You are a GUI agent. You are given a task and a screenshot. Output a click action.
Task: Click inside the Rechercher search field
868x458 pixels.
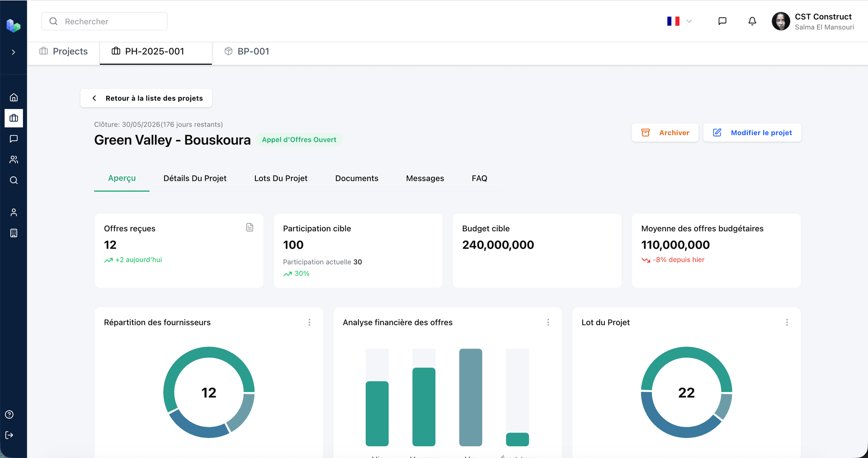[x=104, y=21]
